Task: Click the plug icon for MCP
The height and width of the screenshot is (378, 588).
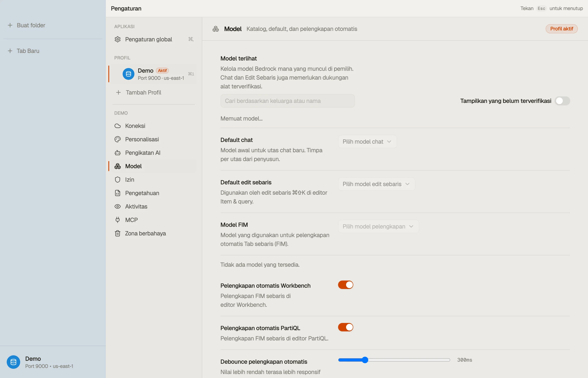Action: [118, 220]
